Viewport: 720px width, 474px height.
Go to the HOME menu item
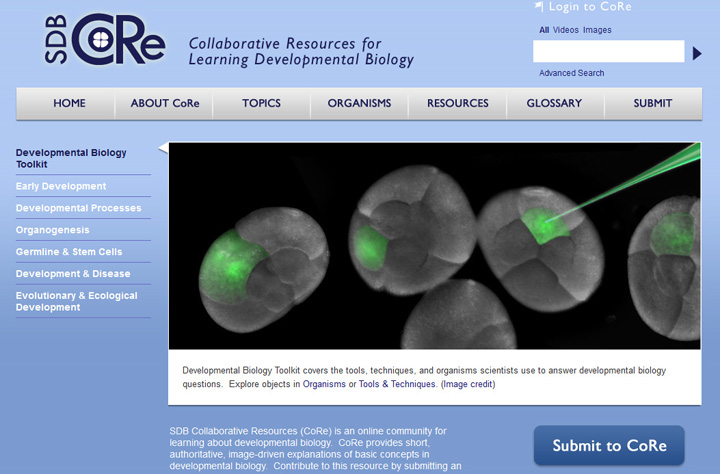69,104
